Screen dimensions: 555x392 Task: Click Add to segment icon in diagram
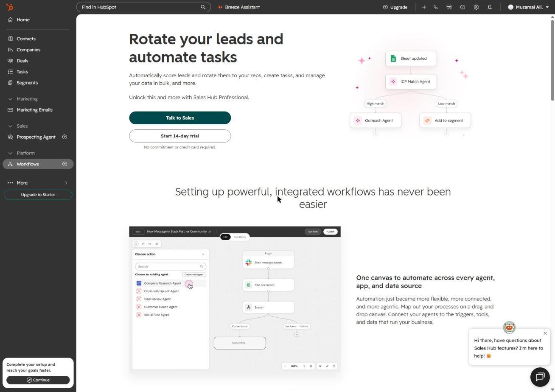pyautogui.click(x=427, y=120)
